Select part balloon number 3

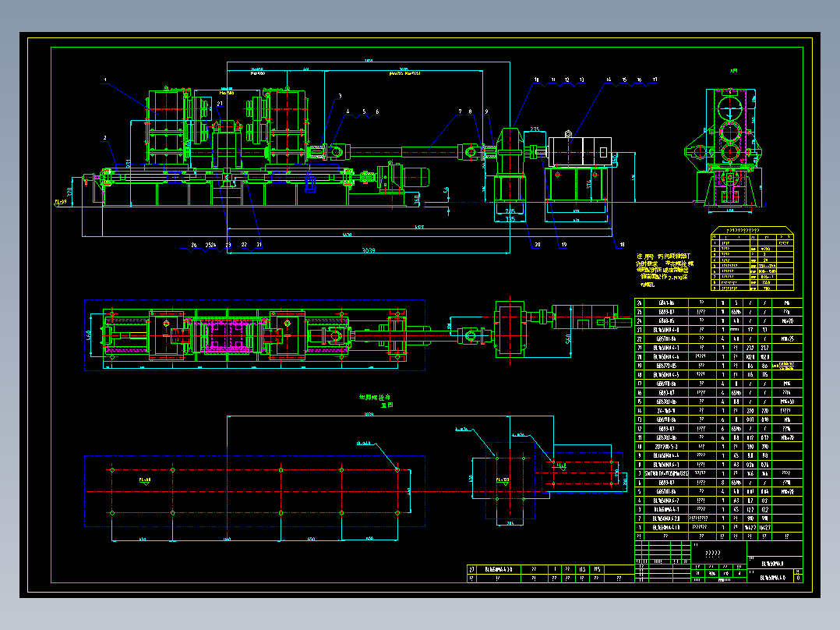coord(340,97)
